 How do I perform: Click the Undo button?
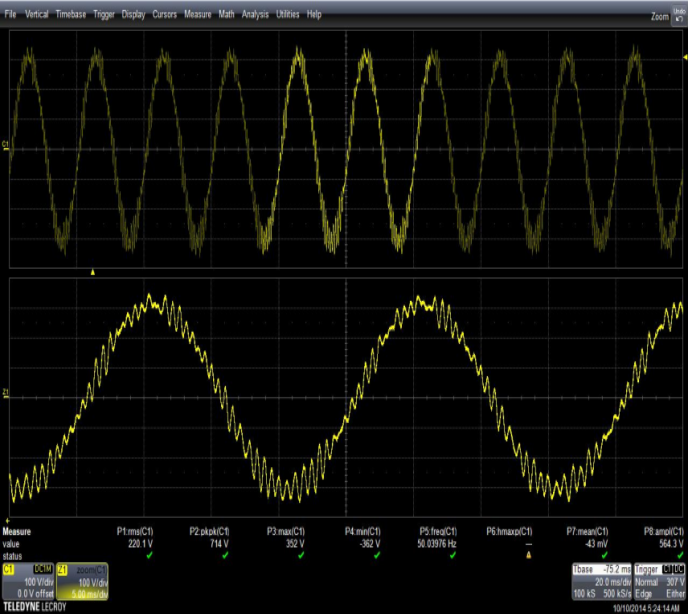tap(679, 15)
